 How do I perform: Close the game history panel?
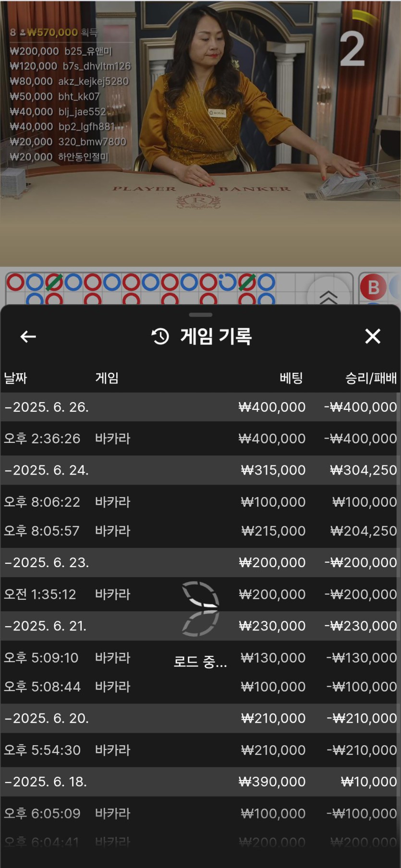point(373,336)
